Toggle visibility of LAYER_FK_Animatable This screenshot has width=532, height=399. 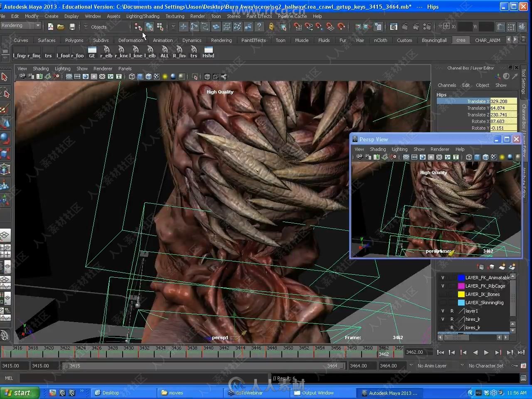[x=443, y=278]
